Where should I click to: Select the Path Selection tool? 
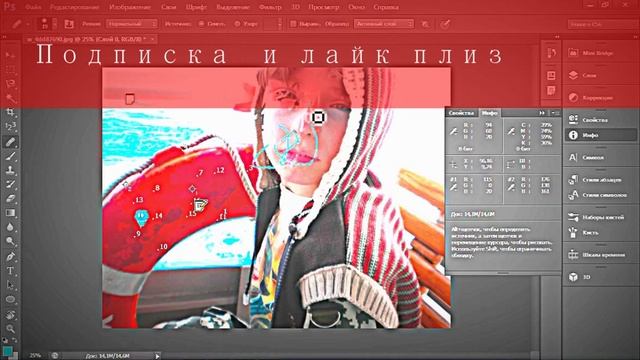pyautogui.click(x=10, y=285)
